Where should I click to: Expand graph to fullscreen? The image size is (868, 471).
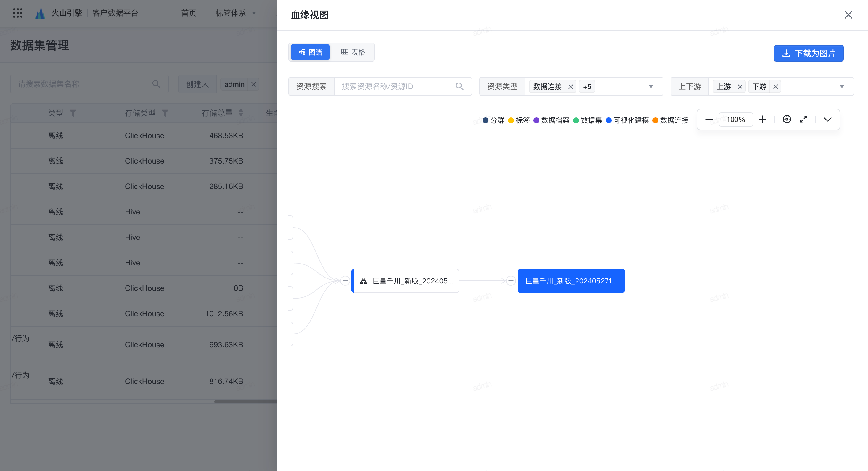point(804,120)
